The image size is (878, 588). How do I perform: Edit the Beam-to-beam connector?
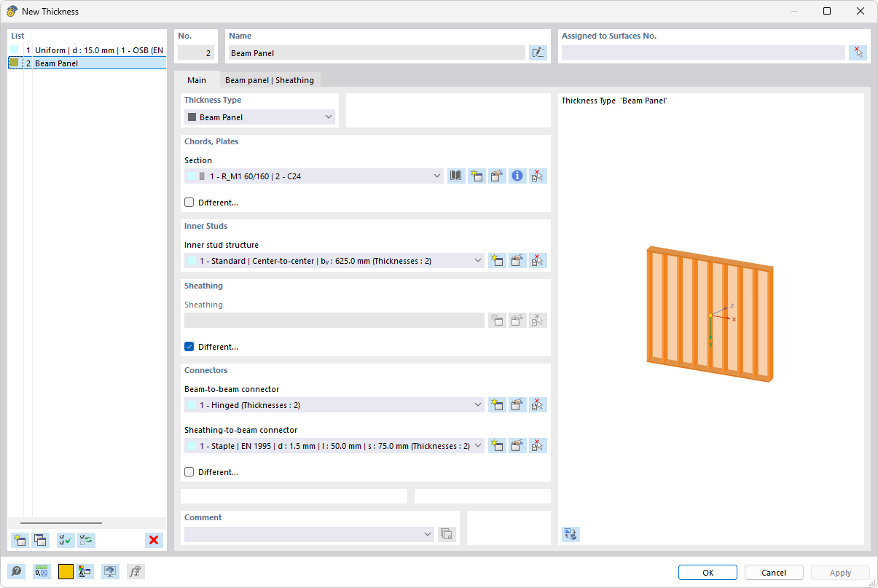(517, 404)
